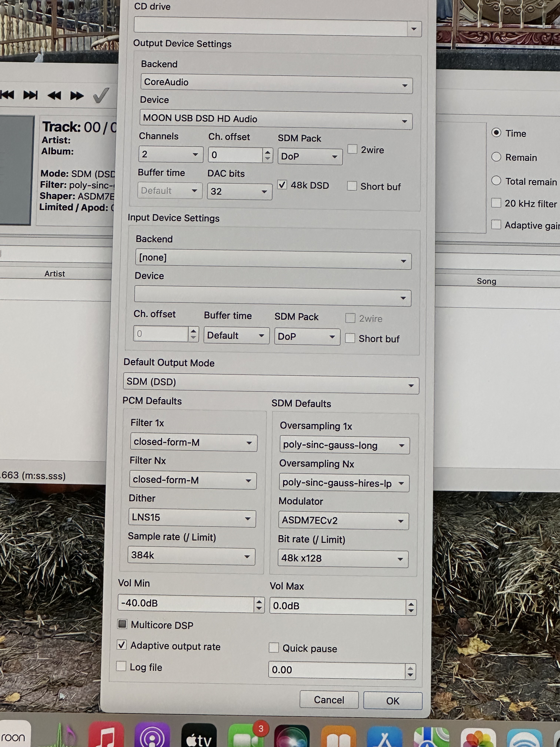Confirm settings with OK button
This screenshot has width=560, height=747.
coord(393,701)
